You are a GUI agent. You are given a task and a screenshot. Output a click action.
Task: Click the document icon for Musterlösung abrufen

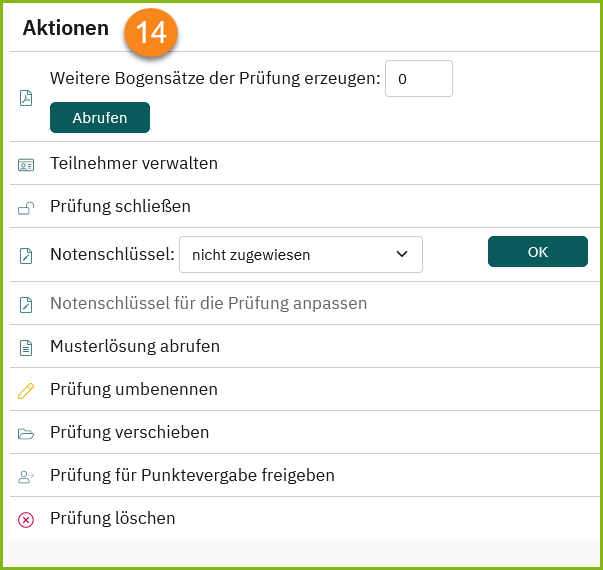[x=26, y=348]
